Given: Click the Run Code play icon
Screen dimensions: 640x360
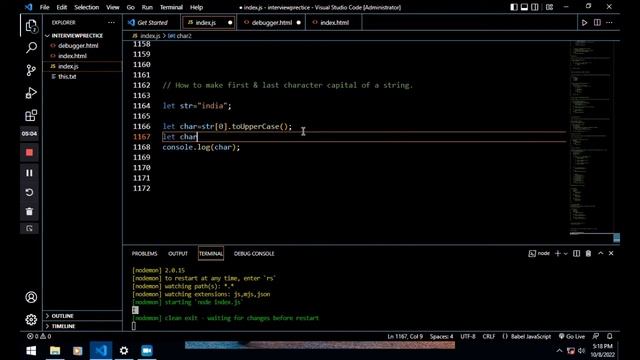Looking at the screenshot, I should pos(584,22).
